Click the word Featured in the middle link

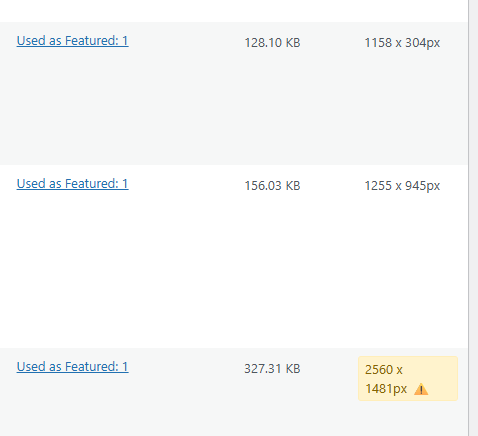pos(92,184)
